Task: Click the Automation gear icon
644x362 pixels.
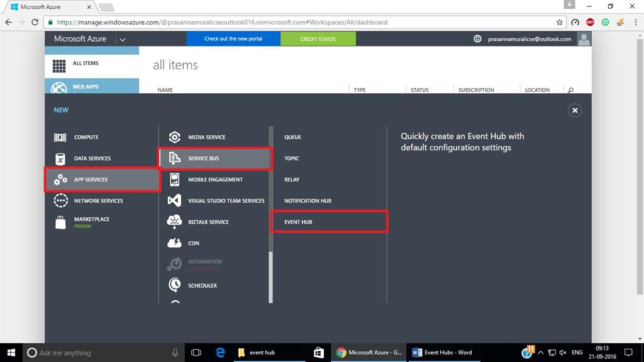Action: 175,264
